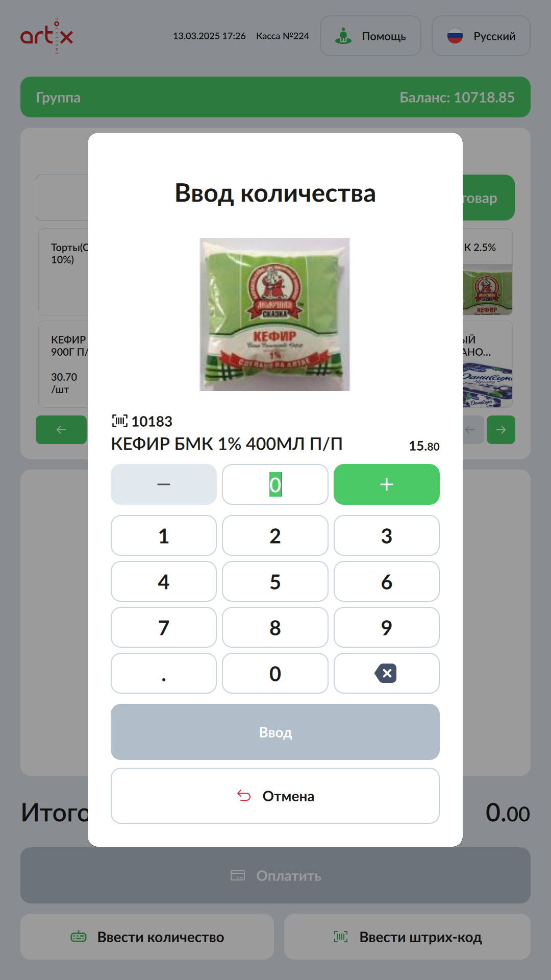Tap digit 1 on the keypad
Screen dimensions: 551x980
[164, 535]
